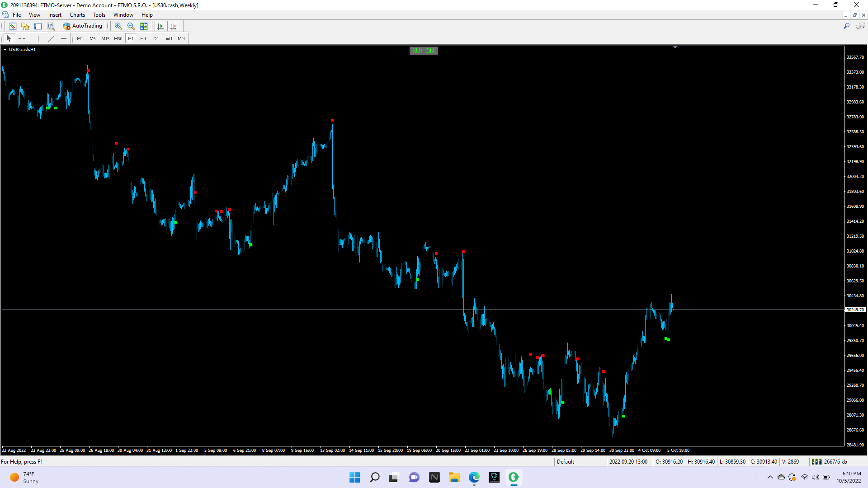Select the Crosshair tool
Image resolution: width=868 pixels, height=488 pixels.
[x=22, y=38]
